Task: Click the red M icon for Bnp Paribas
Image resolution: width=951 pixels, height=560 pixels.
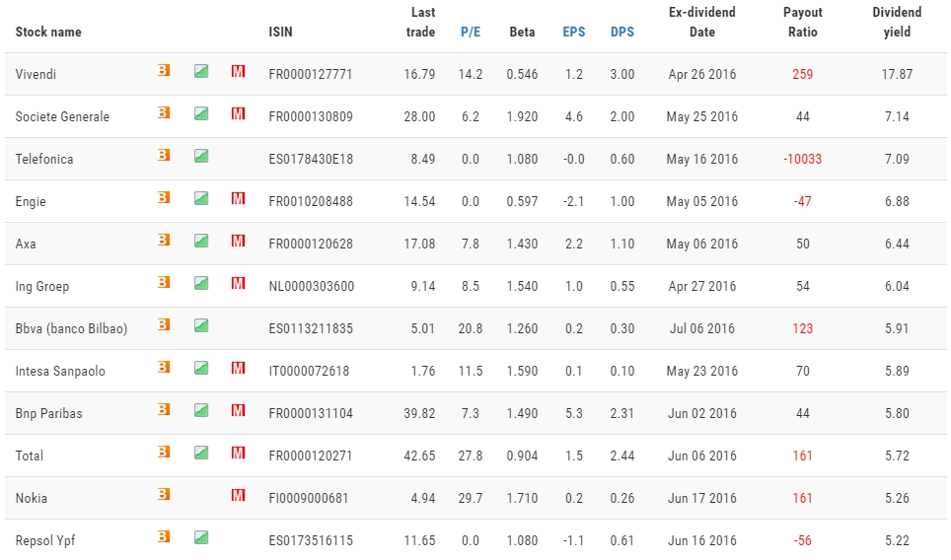Action: (239, 410)
